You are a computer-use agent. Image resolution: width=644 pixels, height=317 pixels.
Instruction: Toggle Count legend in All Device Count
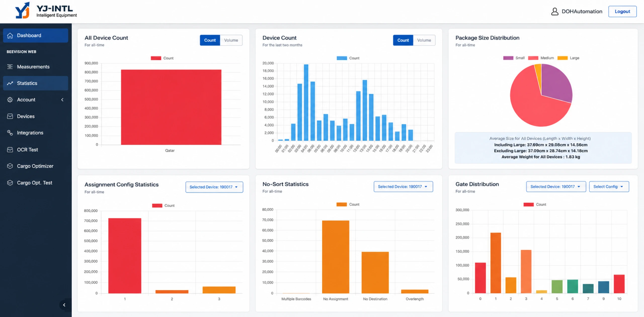coord(162,58)
